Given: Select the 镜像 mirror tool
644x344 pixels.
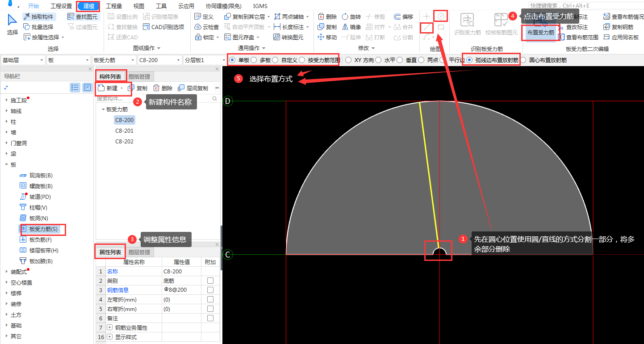Looking at the screenshot, I should [351, 27].
